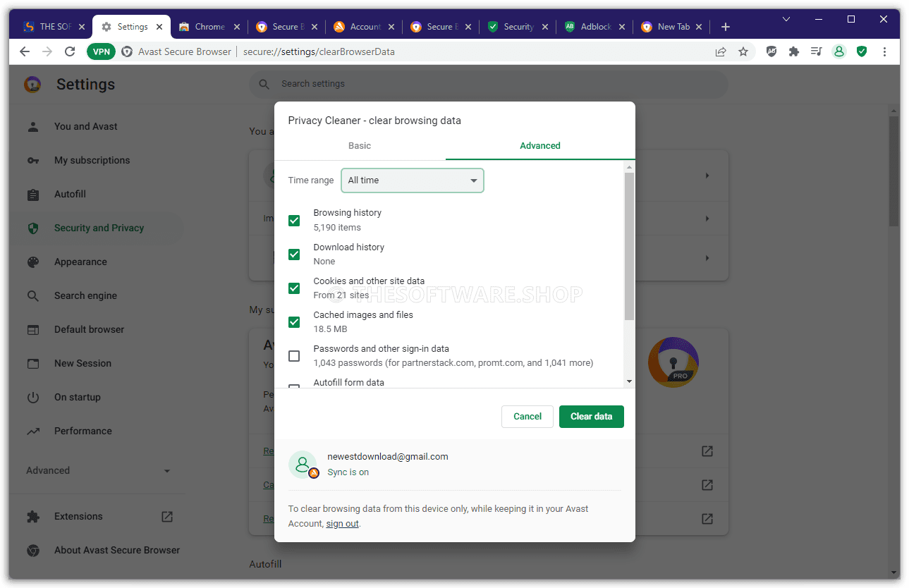Viewport: 909px width, 588px height.
Task: Click the bottom external-link icon in background panel
Action: click(x=707, y=519)
